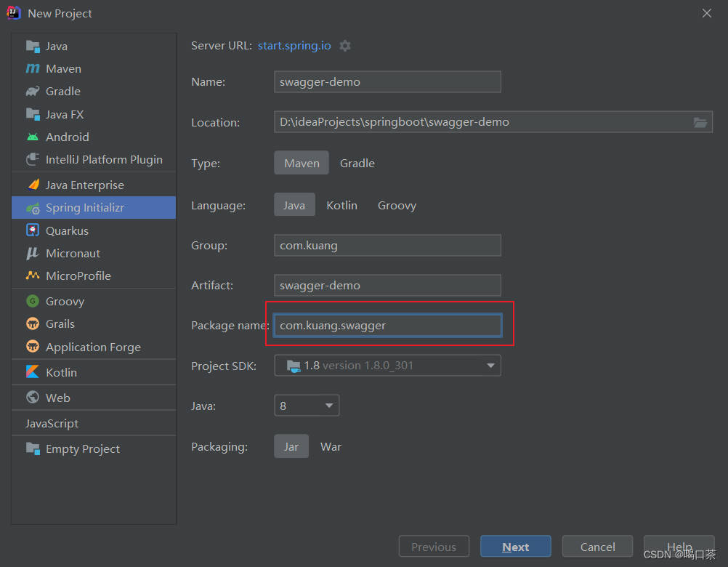Click the Cancel button
This screenshot has height=567, width=728.
click(x=597, y=547)
